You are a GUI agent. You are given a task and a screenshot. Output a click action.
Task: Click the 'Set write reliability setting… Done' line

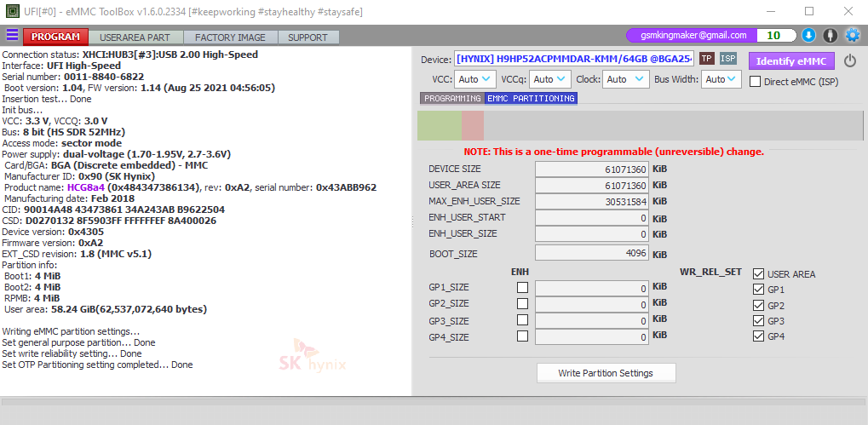pyautogui.click(x=72, y=353)
